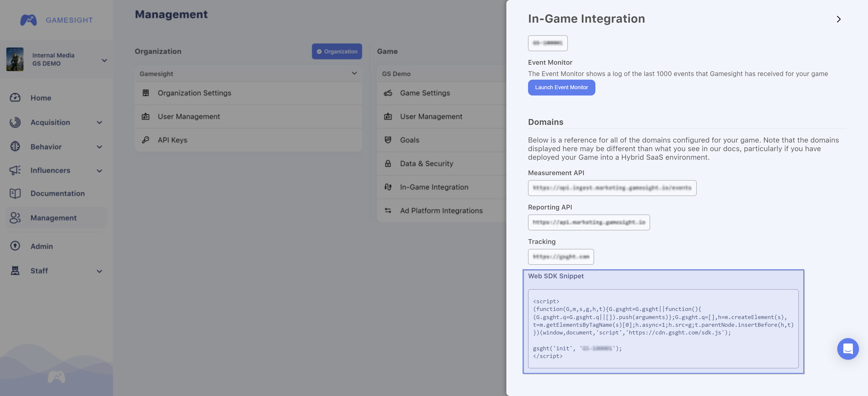Image resolution: width=868 pixels, height=396 pixels.
Task: Click the Staff icon in sidebar
Action: (x=15, y=270)
